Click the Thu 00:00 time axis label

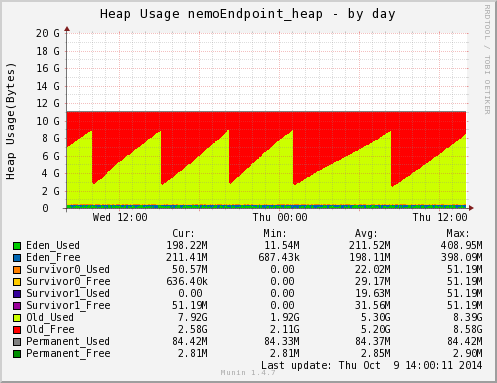click(280, 217)
